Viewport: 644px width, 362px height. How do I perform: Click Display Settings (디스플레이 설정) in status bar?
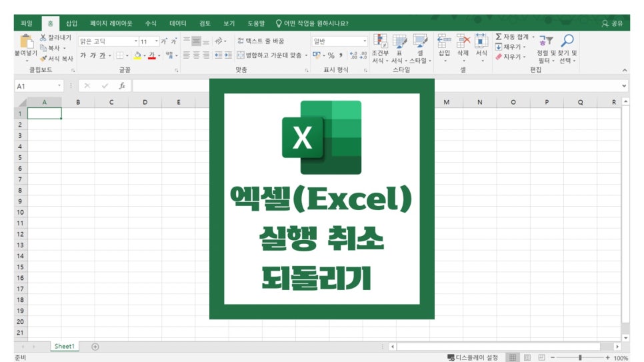click(472, 357)
